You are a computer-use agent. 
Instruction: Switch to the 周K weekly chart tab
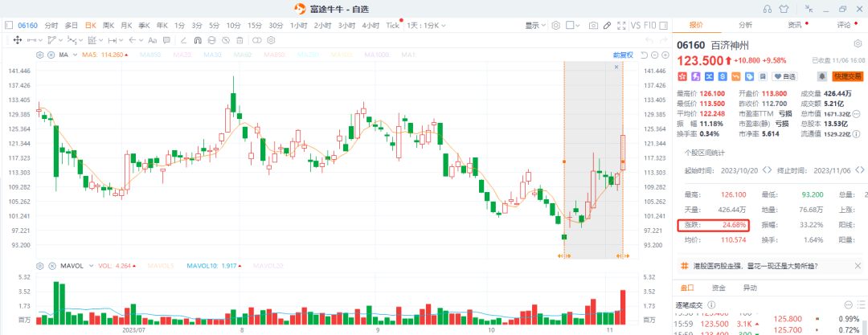coord(108,26)
